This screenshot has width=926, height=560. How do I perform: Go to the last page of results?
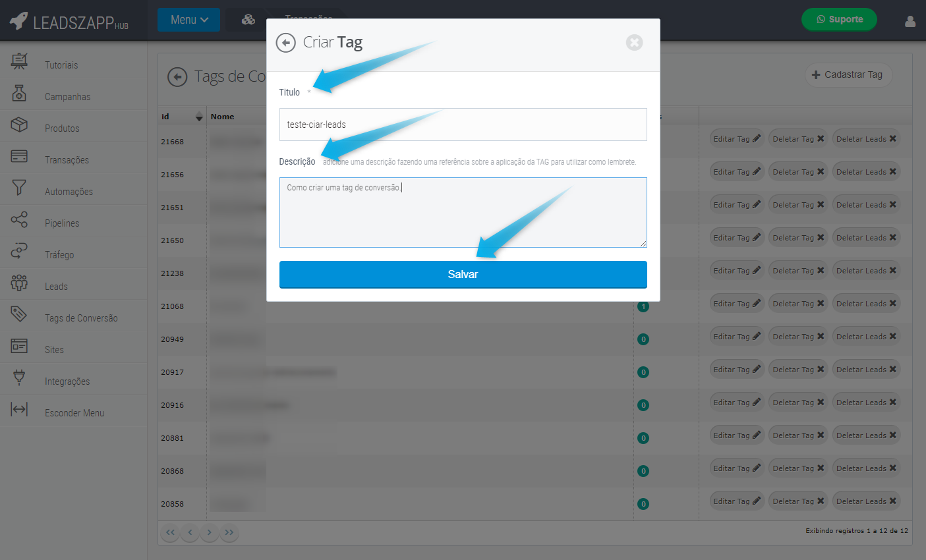229,532
